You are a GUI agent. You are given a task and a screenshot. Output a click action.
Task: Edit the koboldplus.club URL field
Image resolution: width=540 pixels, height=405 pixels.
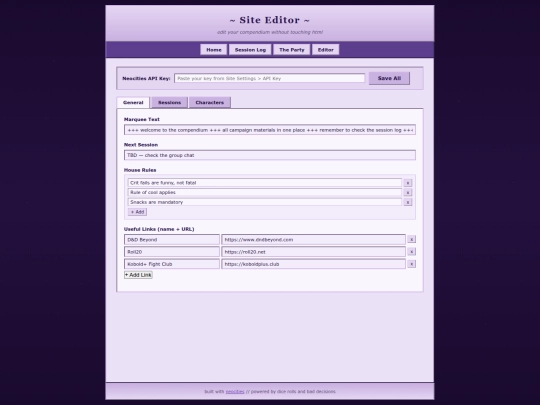coord(313,264)
